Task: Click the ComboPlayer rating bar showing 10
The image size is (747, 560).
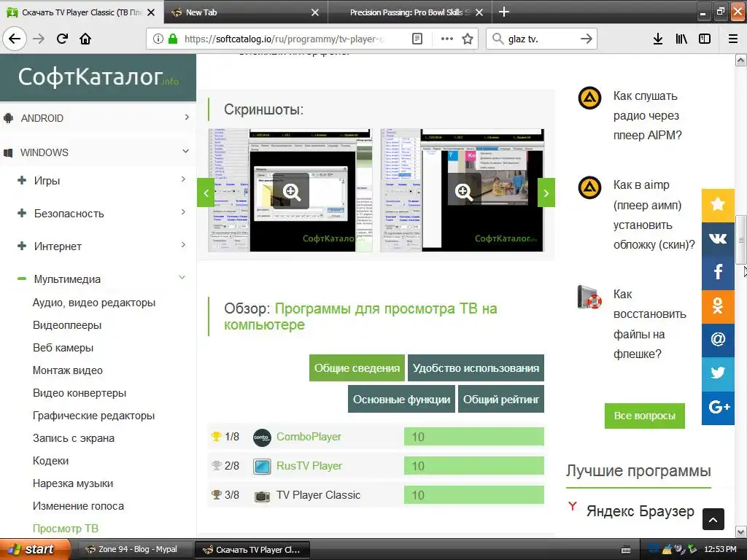Action: [474, 437]
